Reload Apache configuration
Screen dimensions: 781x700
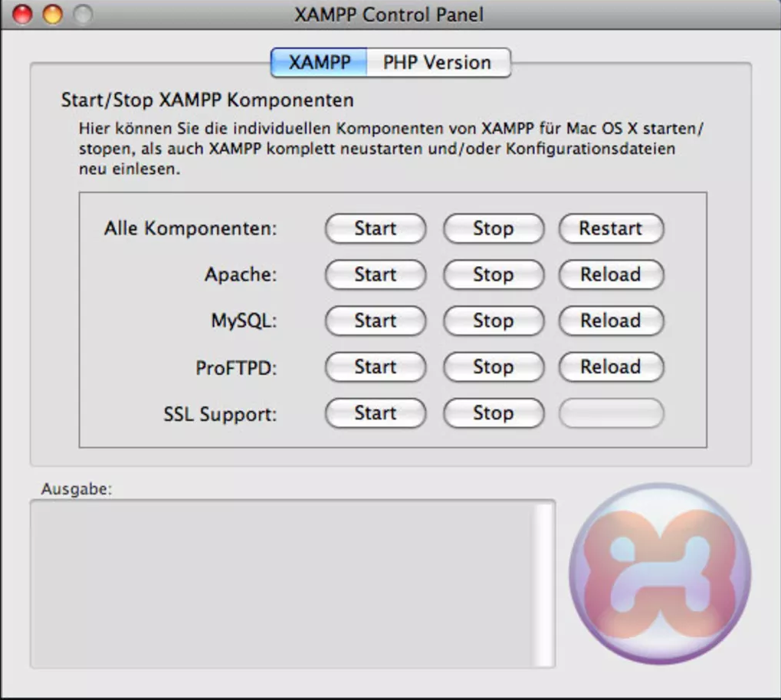(611, 274)
